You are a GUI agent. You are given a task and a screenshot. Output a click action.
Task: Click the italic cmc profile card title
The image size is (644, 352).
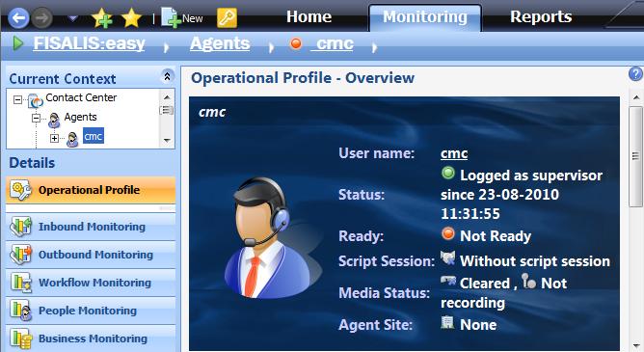[x=212, y=112]
